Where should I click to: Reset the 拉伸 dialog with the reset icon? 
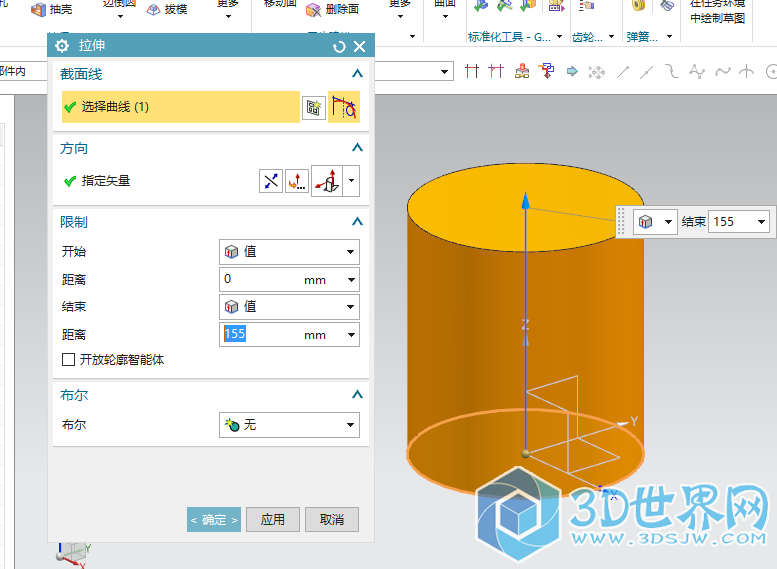(x=340, y=46)
